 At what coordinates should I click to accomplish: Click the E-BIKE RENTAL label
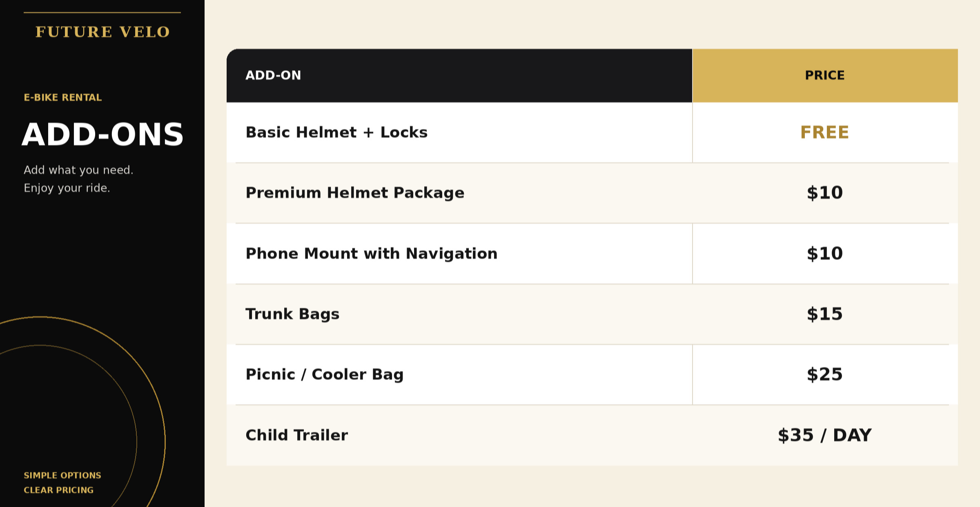[x=63, y=98]
